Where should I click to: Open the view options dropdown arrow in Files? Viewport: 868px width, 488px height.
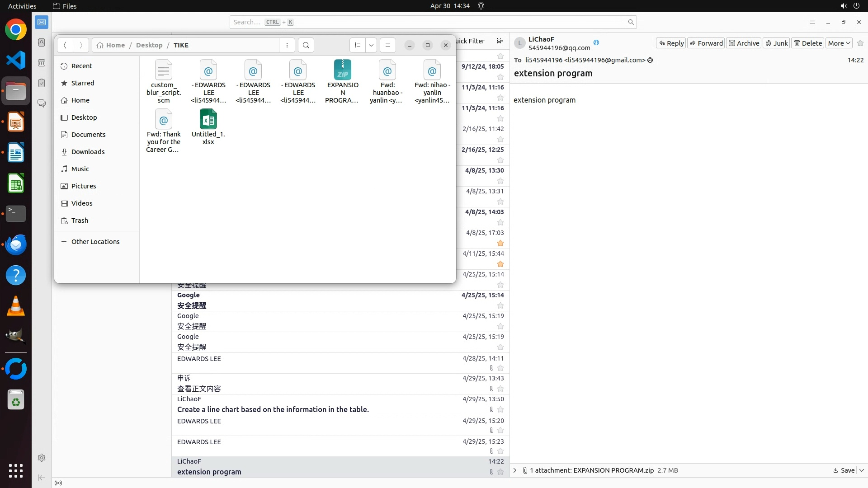pos(371,45)
